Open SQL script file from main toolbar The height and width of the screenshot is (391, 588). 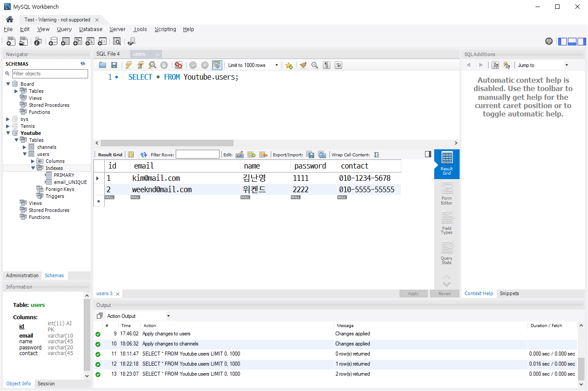click(23, 41)
